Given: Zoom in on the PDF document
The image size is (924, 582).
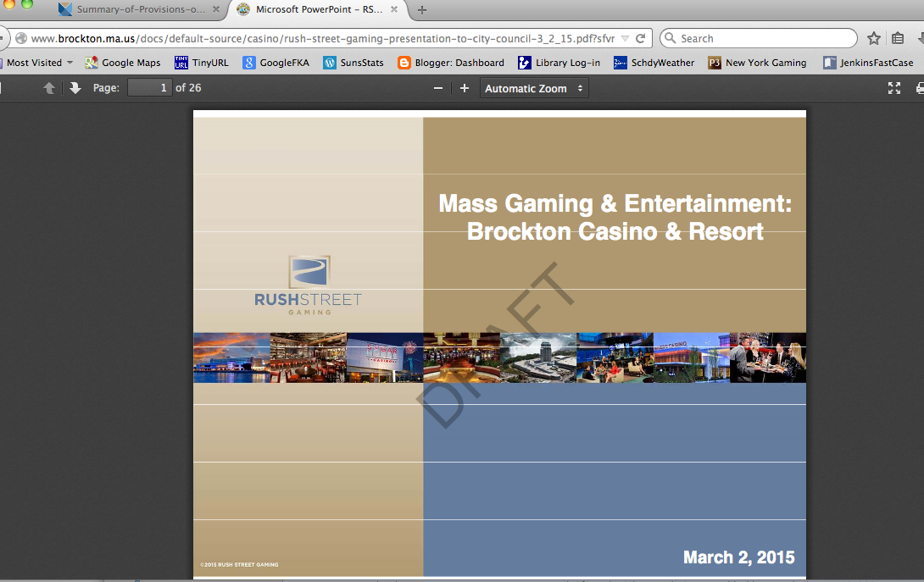Looking at the screenshot, I should click(x=465, y=88).
